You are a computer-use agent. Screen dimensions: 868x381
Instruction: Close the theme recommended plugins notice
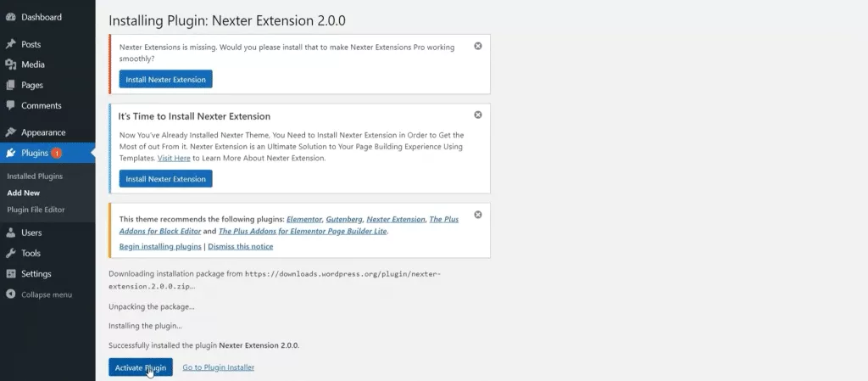pos(478,215)
